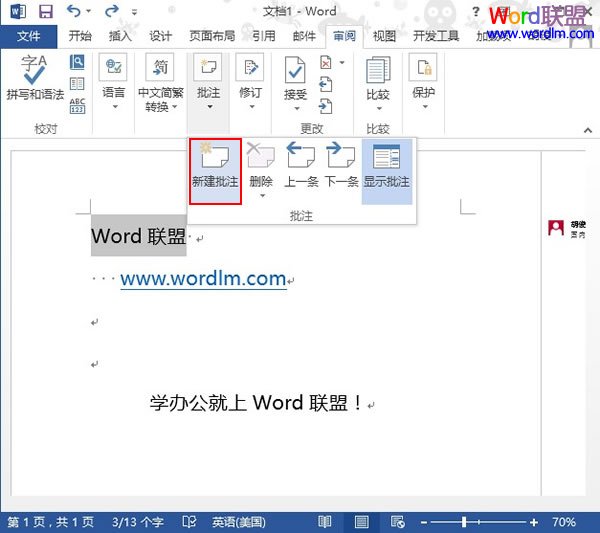Click 新建批注 new comment button
This screenshot has height=533, width=600.
[x=215, y=171]
